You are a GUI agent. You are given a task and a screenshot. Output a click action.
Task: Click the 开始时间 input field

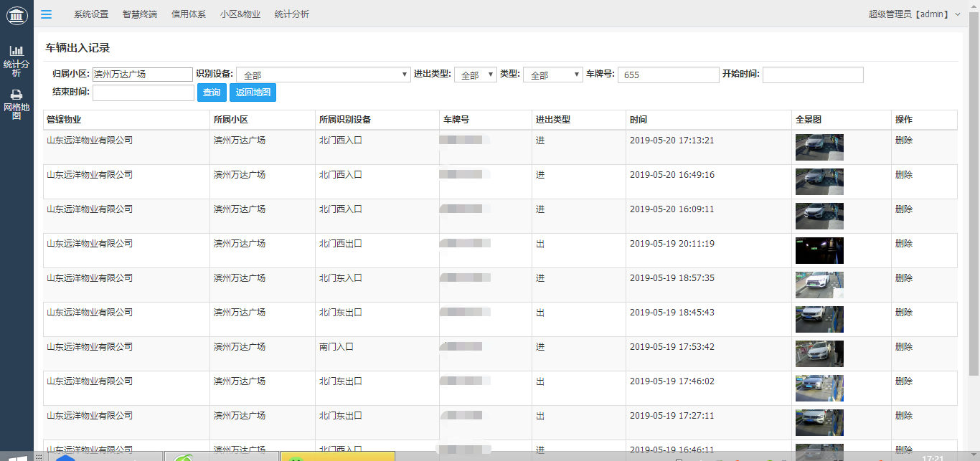(x=813, y=75)
